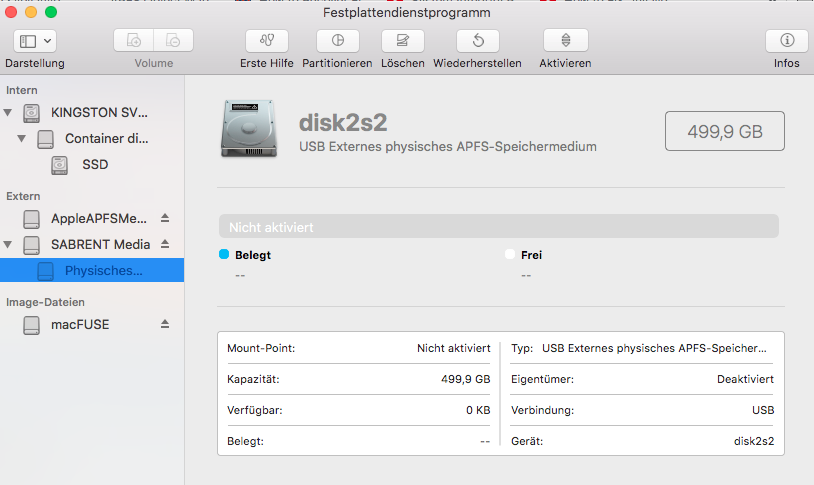
Task: Click the Partitionieren pie icon
Action: coord(338,41)
